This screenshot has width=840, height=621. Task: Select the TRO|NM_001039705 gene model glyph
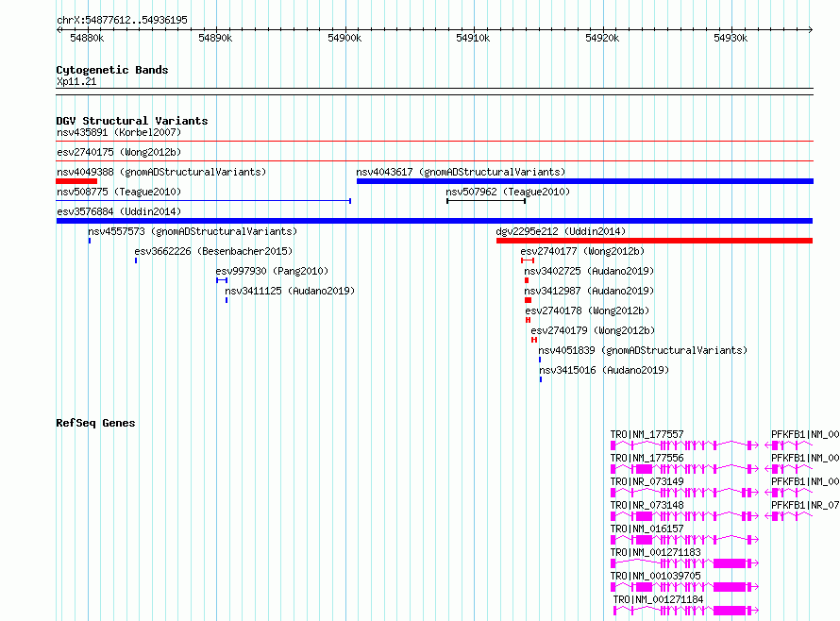(684, 587)
